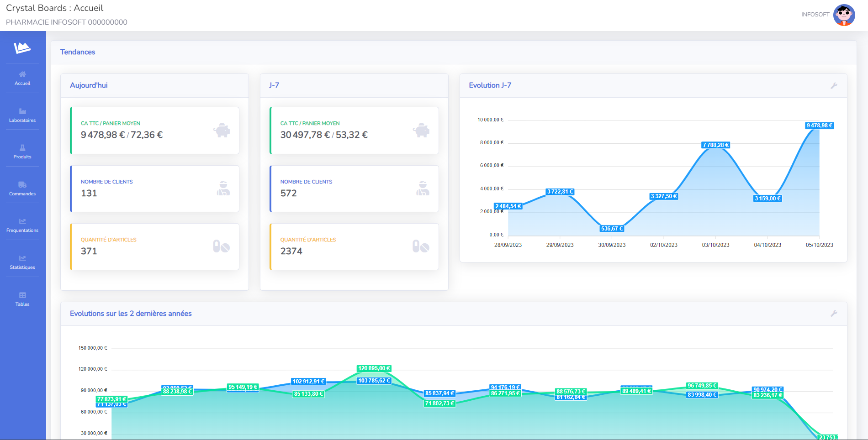This screenshot has height=440, width=868.
Task: Click Evolutions sur les 2 dernières années title
Action: point(131,314)
